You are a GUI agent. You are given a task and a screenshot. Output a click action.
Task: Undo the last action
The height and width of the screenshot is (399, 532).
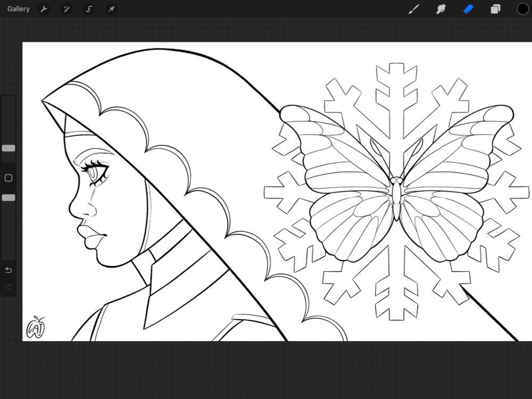coord(9,270)
